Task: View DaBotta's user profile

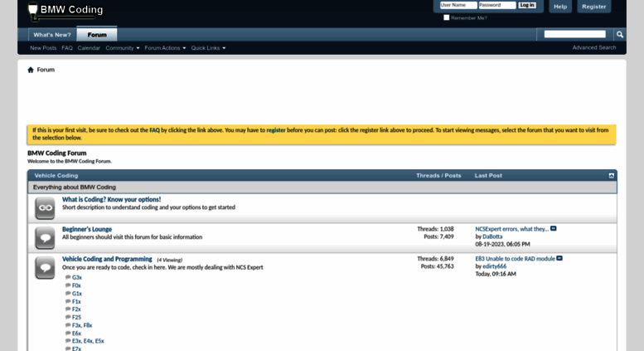Action: pyautogui.click(x=492, y=236)
